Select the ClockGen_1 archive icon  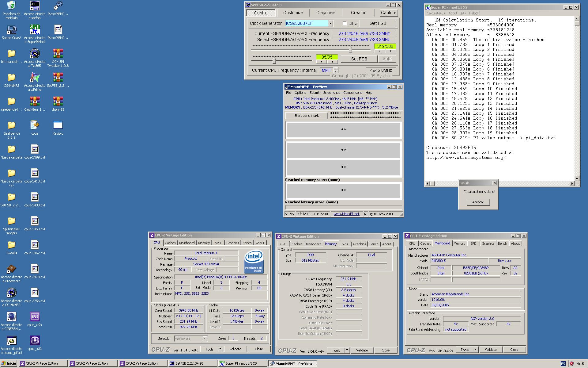(x=35, y=104)
